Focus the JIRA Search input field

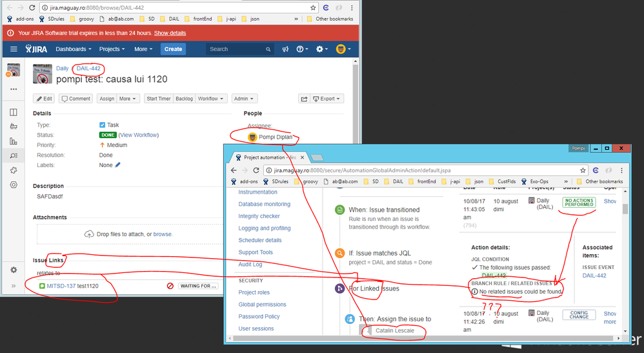(240, 49)
